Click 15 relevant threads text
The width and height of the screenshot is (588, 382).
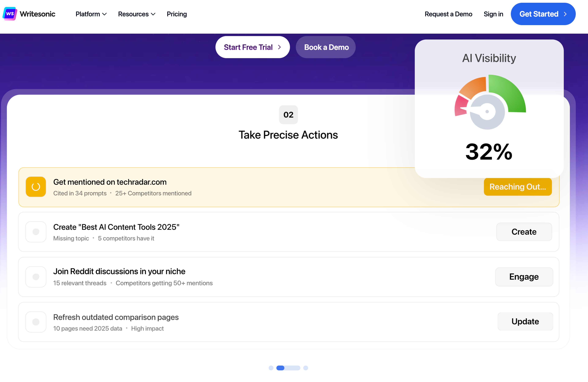pos(80,283)
